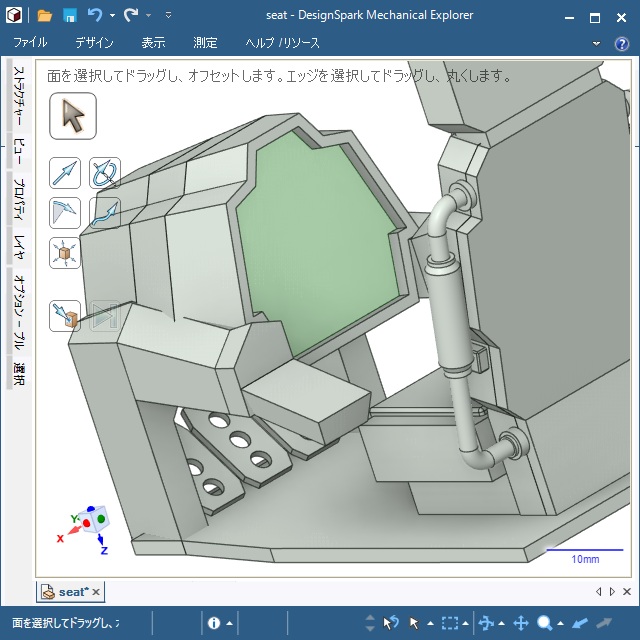This screenshot has width=640, height=640.
Task: Close the seat document tab
Action: coord(96,592)
